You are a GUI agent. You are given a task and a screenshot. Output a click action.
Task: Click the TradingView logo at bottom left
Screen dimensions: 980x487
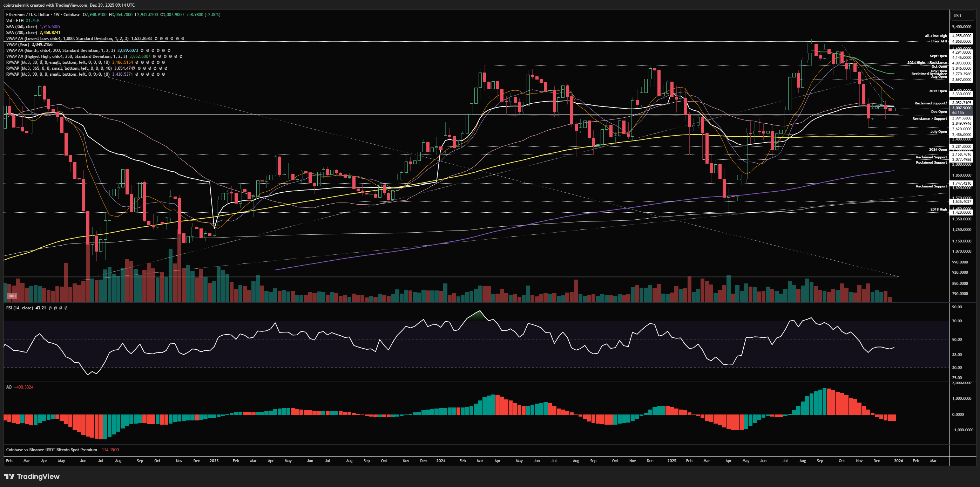click(x=32, y=476)
